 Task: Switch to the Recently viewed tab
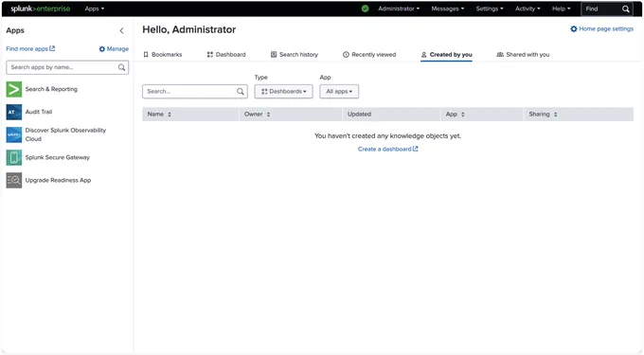[x=369, y=55]
